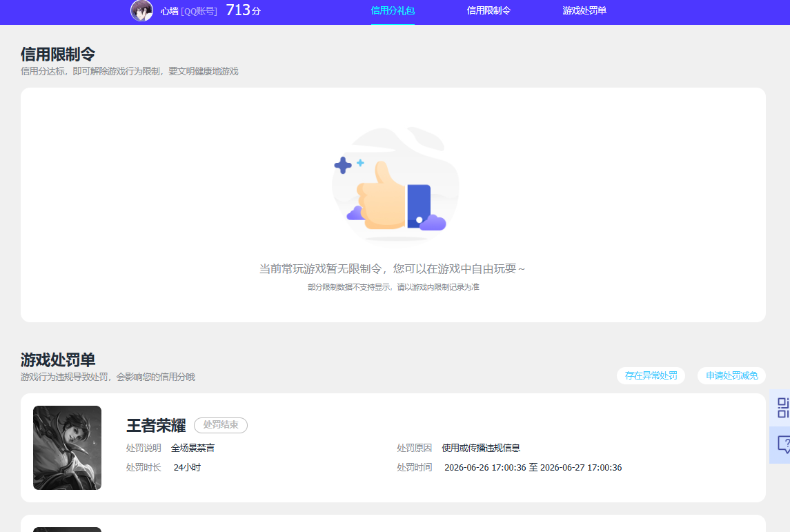This screenshot has width=790, height=532.
Task: Click the 713分 credit score
Action: [244, 10]
